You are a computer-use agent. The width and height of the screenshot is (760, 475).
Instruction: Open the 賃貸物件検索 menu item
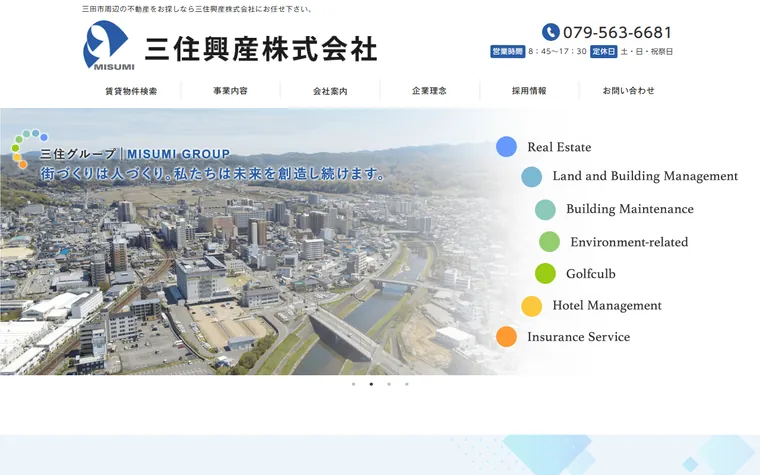pos(131,91)
